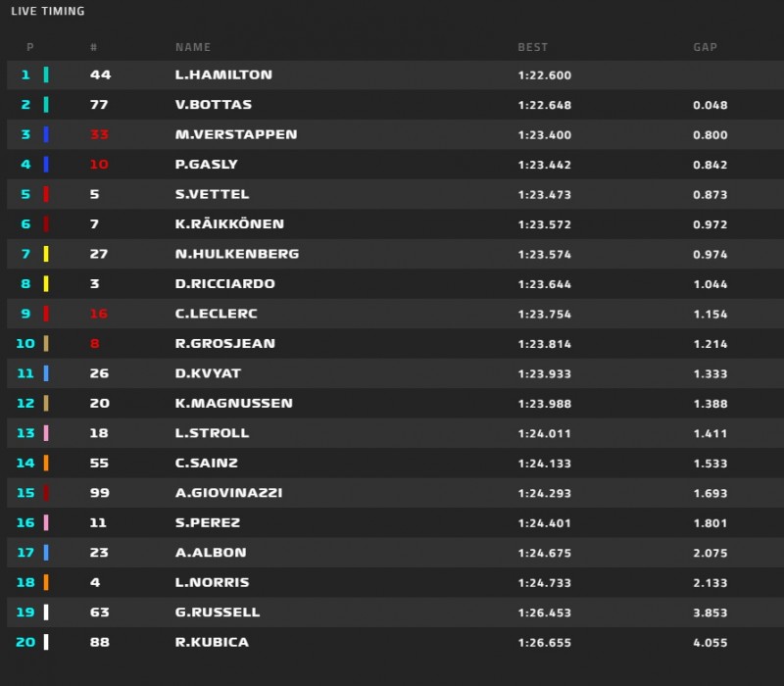The image size is (784, 686).
Task: Select the D.KVYAT row name
Action: pyautogui.click(x=208, y=373)
